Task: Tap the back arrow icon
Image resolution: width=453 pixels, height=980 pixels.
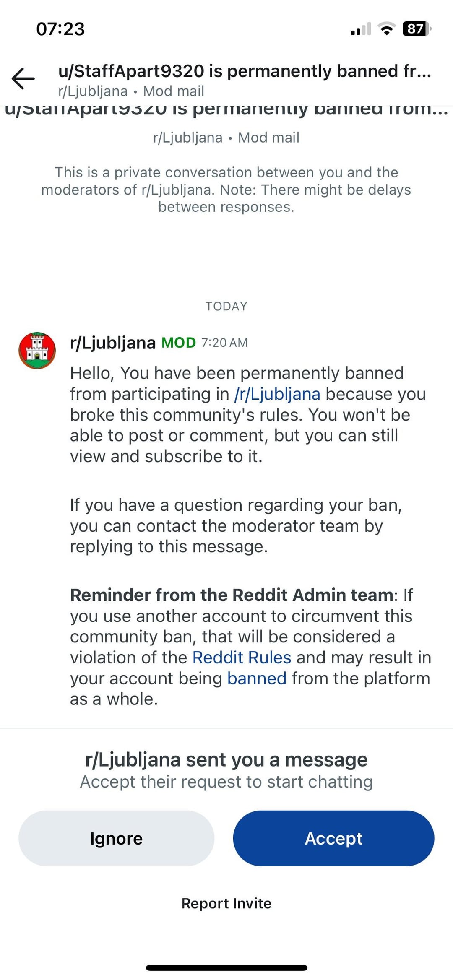Action: click(23, 78)
